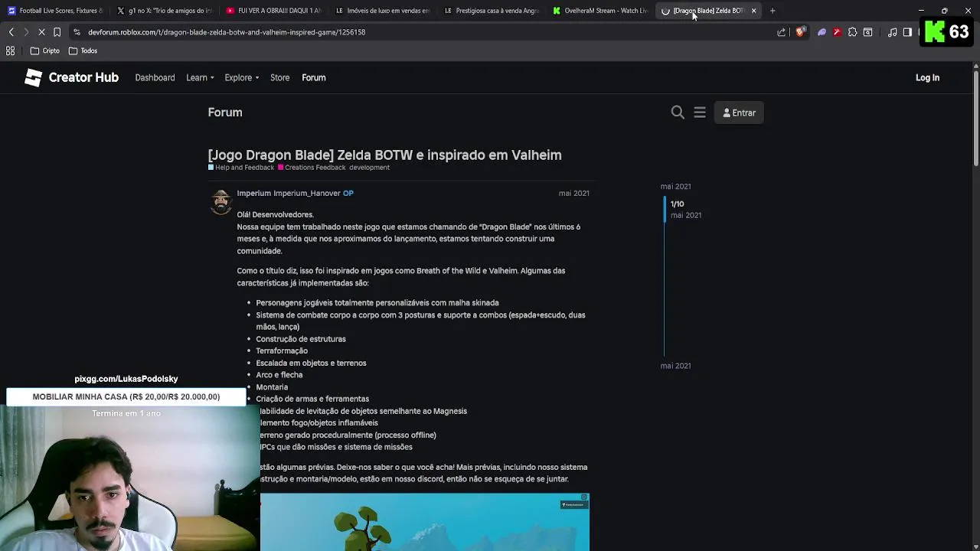Open the Cripto bookmarks folder

click(45, 51)
